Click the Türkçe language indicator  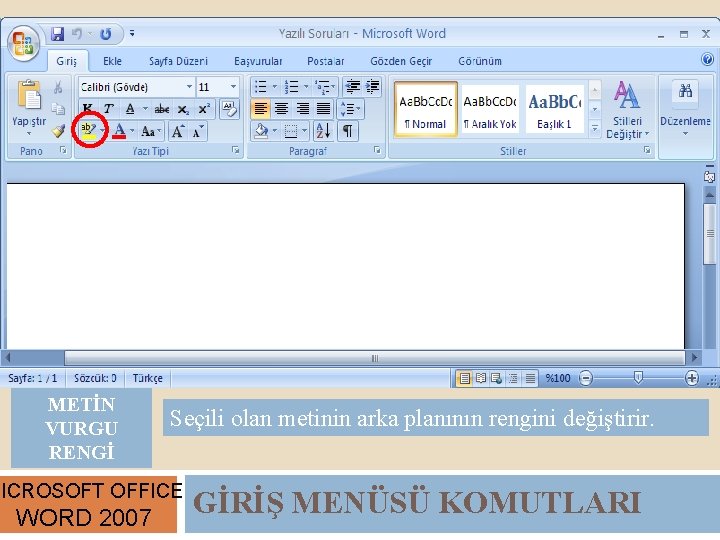tap(147, 378)
